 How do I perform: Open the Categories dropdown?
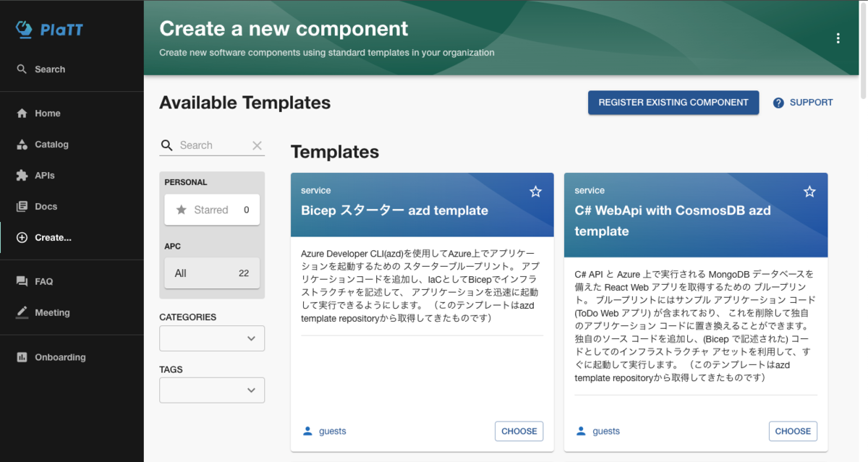click(x=212, y=338)
